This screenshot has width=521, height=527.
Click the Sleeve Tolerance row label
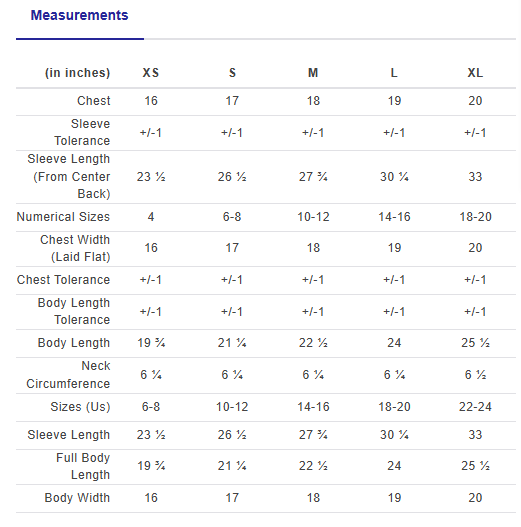(x=82, y=132)
